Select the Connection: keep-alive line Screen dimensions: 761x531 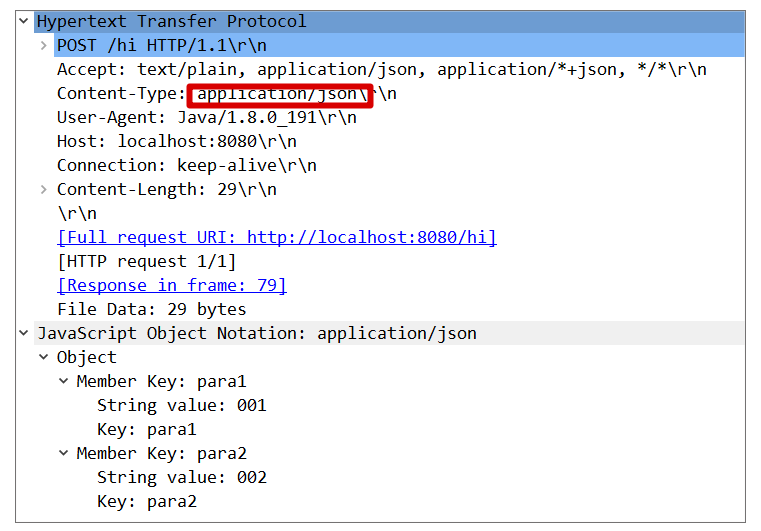point(186,165)
